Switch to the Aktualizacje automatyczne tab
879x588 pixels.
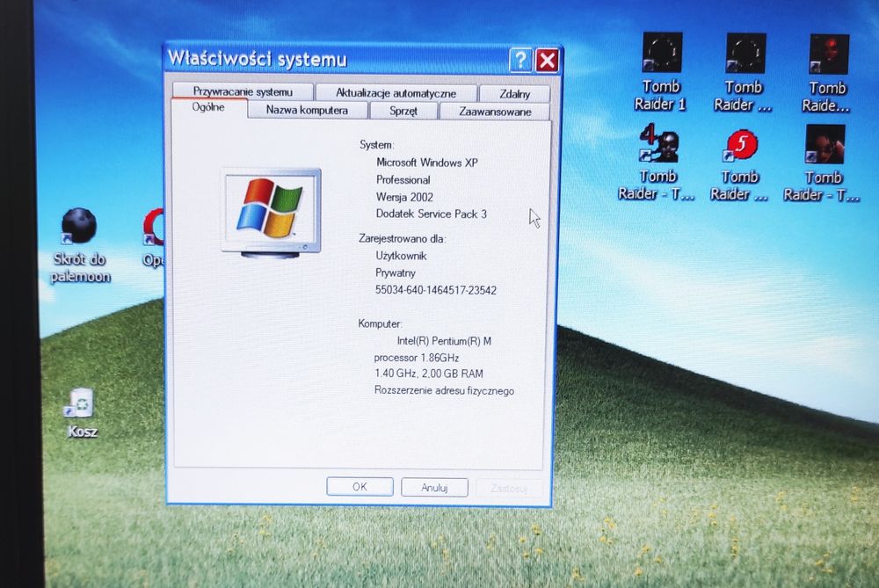tap(396, 93)
